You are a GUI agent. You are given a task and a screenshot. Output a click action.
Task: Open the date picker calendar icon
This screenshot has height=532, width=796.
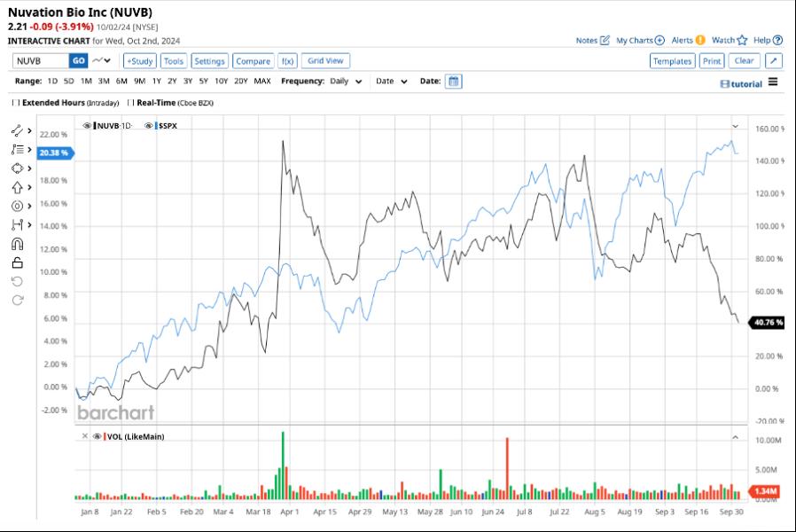(453, 82)
